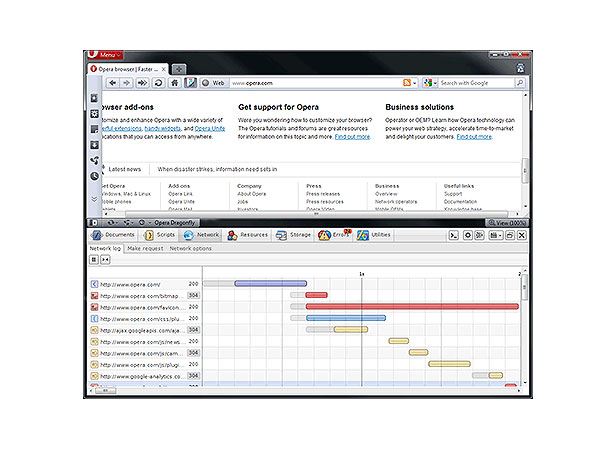Go to the Home page icon
The image size is (615, 450).
[x=175, y=83]
